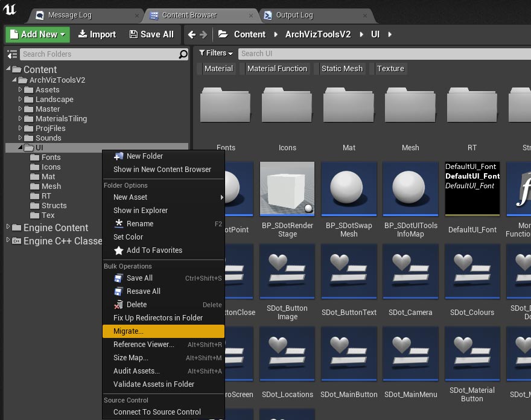This screenshot has height=420, width=531.
Task: Expand the Assets folder
Action: point(20,89)
